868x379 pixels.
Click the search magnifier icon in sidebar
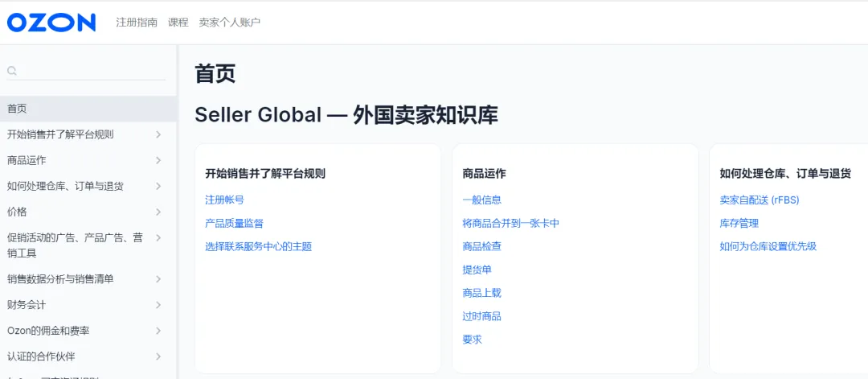point(11,71)
